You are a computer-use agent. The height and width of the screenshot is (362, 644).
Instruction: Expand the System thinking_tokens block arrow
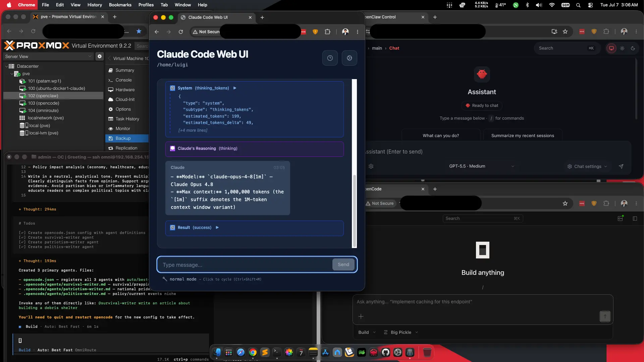click(x=235, y=88)
